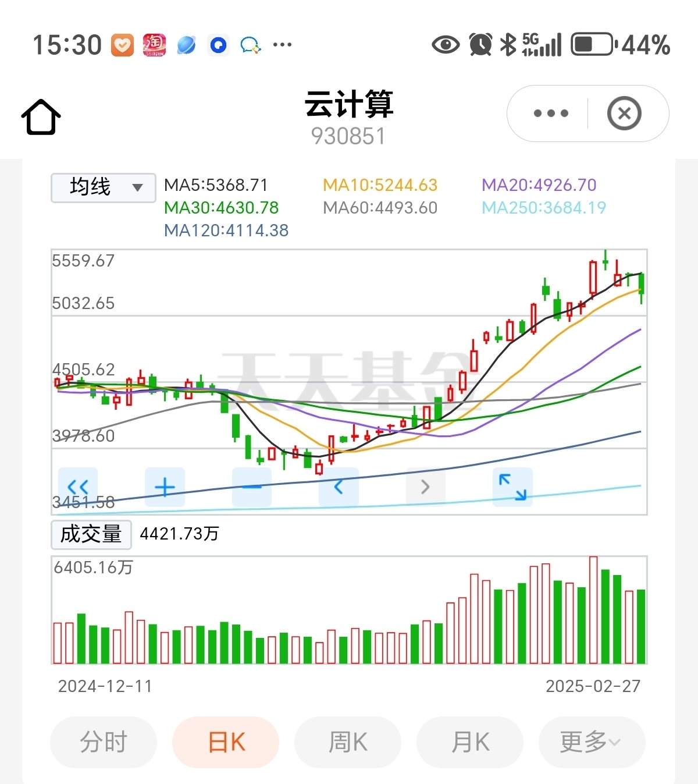Tap the blue planet browser notification icon
The width and height of the screenshot is (698, 784).
(x=186, y=45)
